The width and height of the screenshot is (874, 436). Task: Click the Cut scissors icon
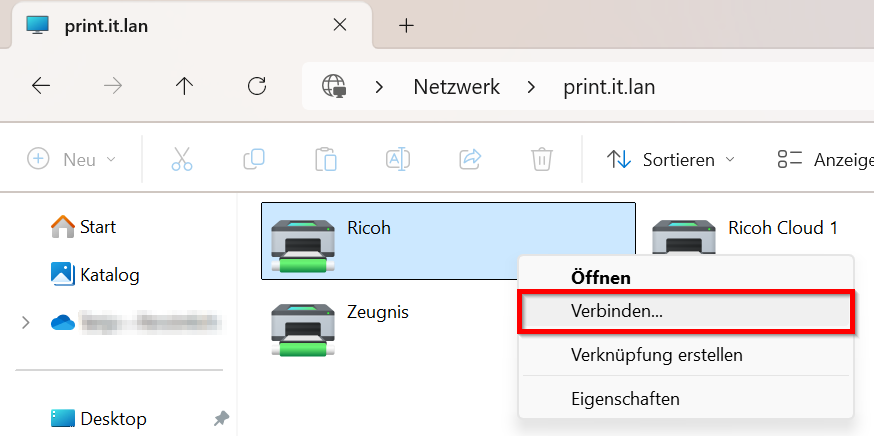coord(181,159)
